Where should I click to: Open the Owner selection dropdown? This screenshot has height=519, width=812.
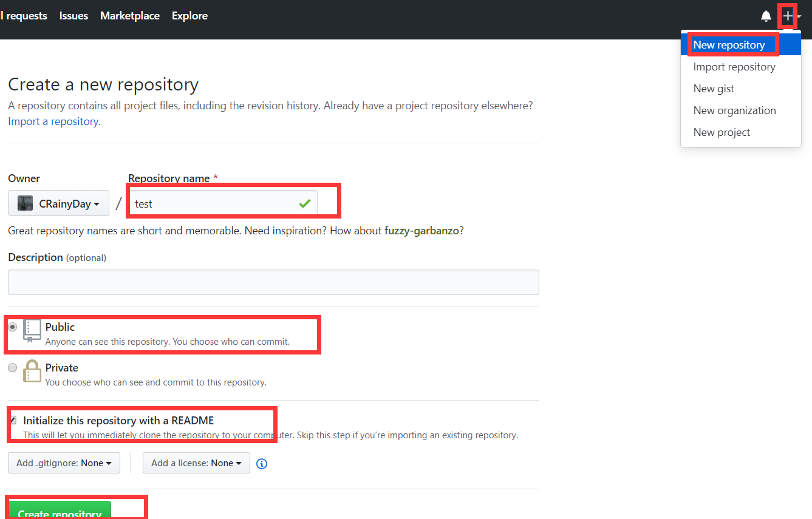(58, 203)
